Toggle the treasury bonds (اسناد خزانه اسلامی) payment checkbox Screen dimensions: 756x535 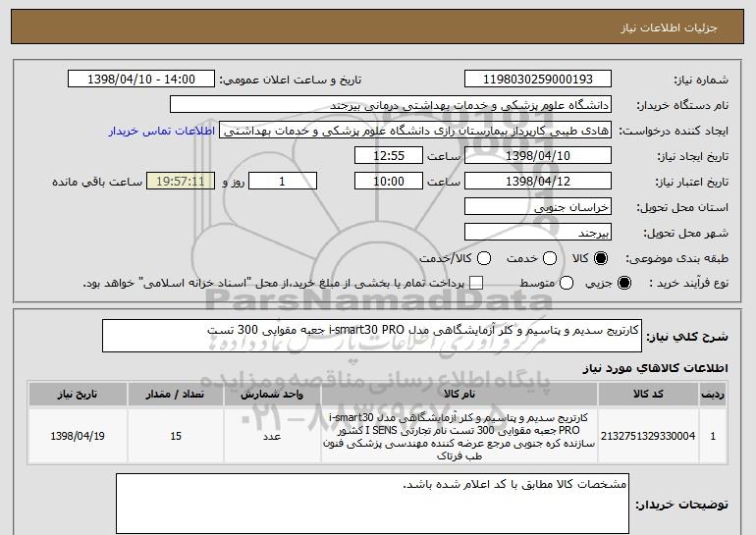476,284
